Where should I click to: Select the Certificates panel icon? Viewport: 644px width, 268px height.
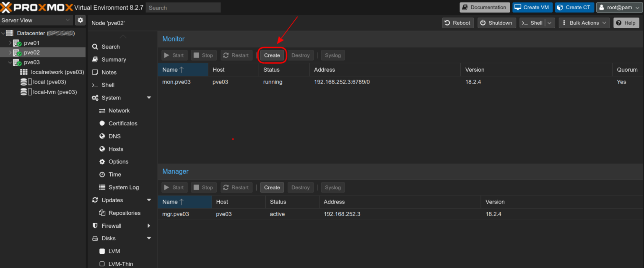coord(101,123)
